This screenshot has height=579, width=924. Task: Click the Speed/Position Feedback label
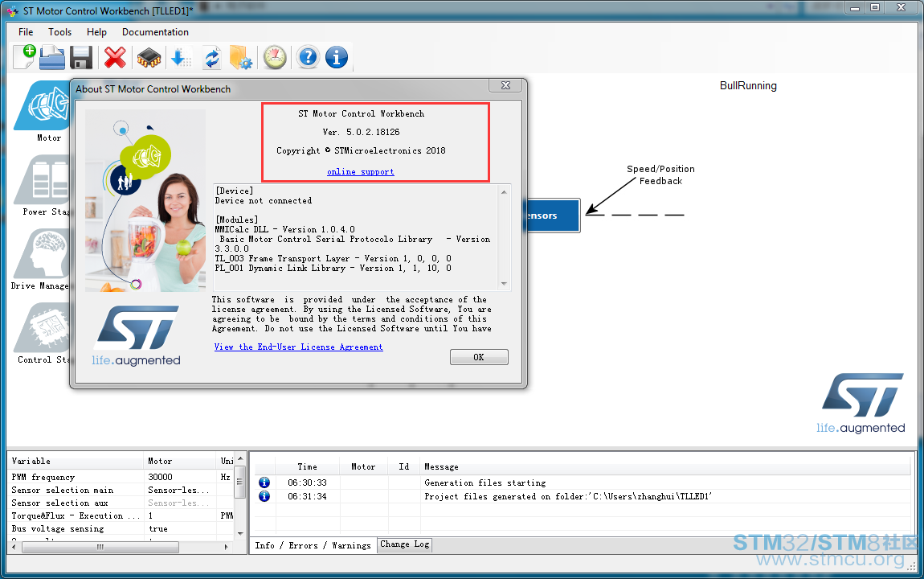(x=660, y=175)
